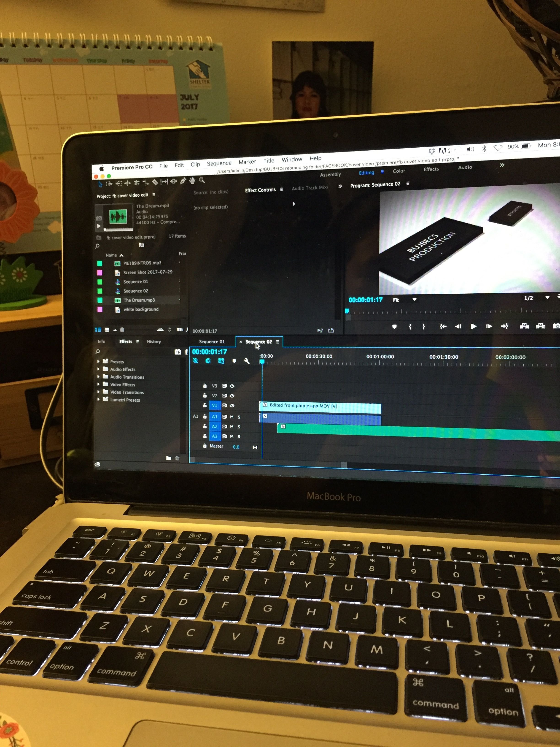
Task: Open the 1/2 playback resolution dropdown
Action: tap(537, 298)
